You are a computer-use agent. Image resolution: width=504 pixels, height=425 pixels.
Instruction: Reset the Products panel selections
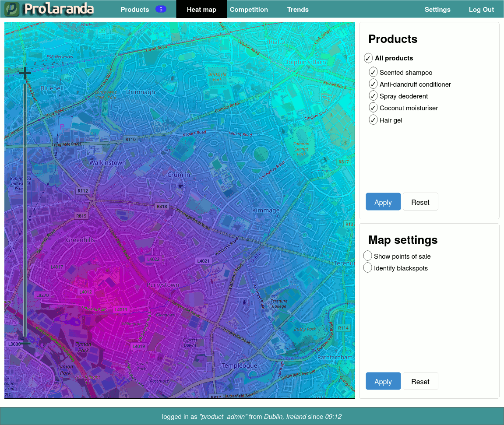pos(420,202)
